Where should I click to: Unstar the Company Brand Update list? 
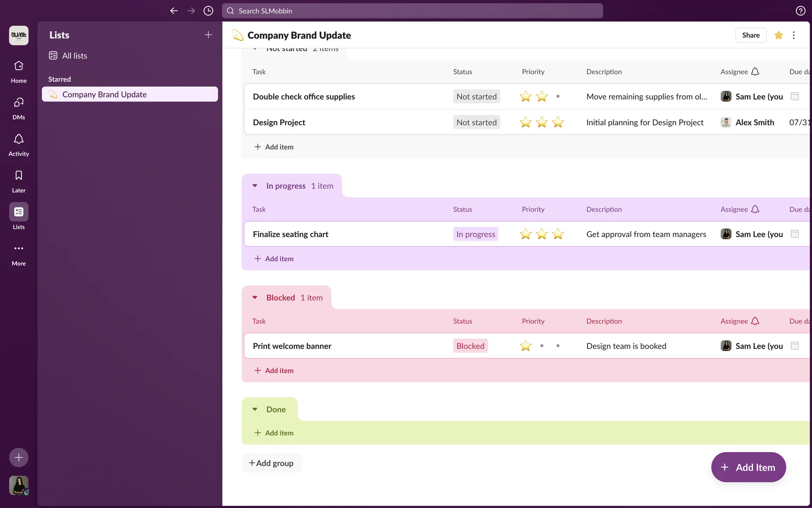click(778, 35)
